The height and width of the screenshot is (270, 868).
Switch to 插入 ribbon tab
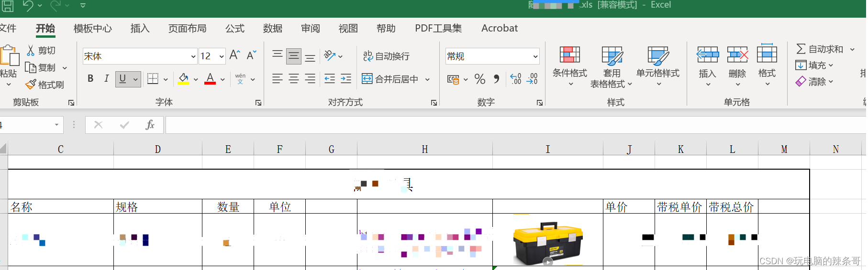(140, 28)
